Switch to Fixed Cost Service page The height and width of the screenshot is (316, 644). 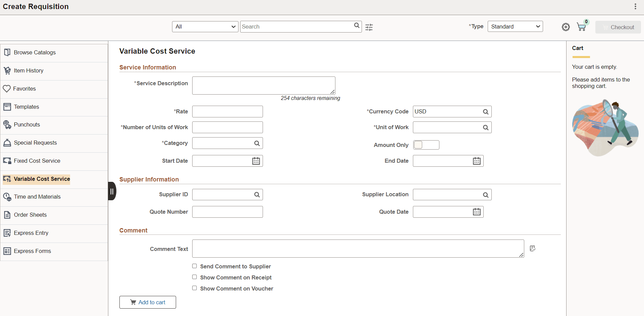tap(37, 161)
